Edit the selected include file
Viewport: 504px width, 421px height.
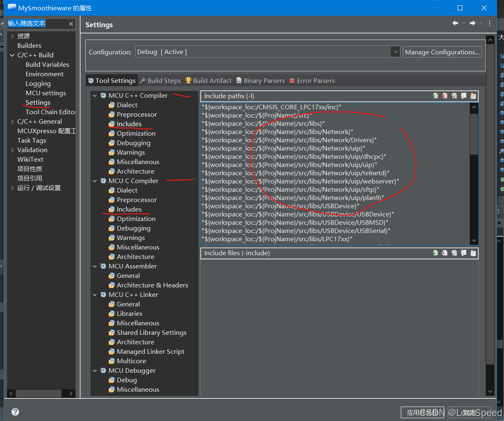click(x=454, y=253)
